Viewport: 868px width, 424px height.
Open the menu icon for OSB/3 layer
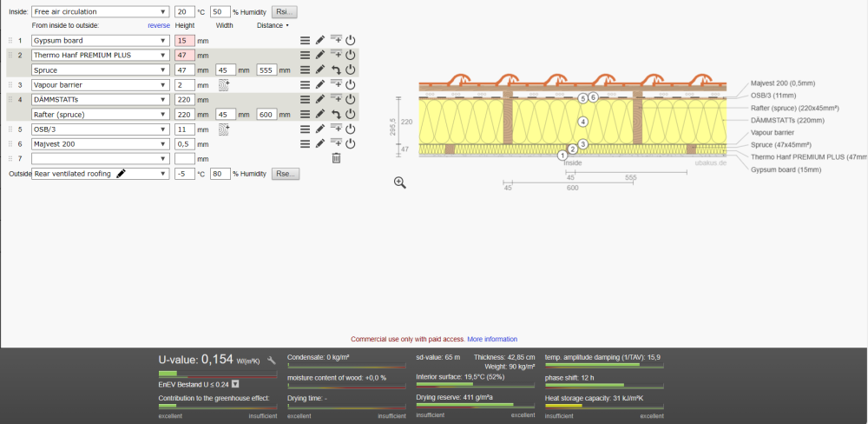point(305,129)
